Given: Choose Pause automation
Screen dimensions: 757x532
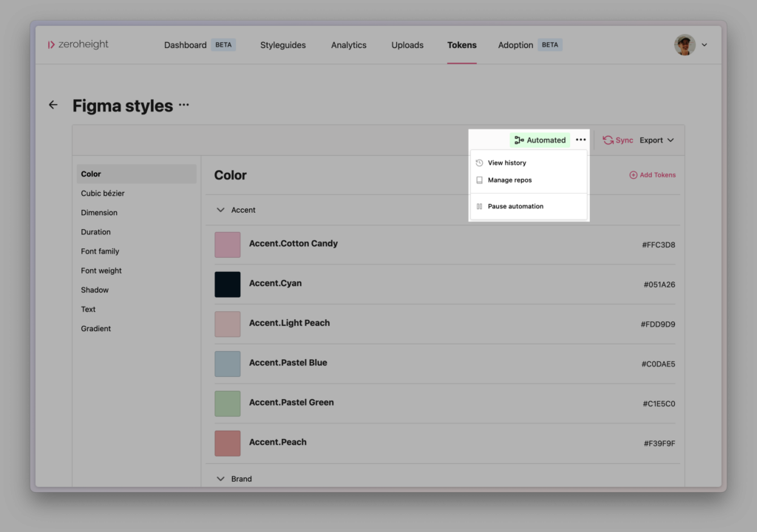Looking at the screenshot, I should 529,206.
